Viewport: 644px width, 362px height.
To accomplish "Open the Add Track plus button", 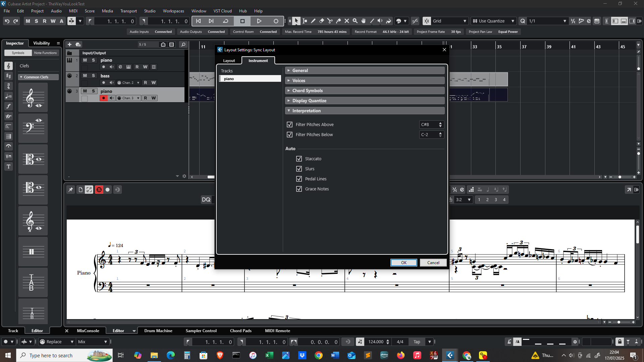I will click(69, 44).
